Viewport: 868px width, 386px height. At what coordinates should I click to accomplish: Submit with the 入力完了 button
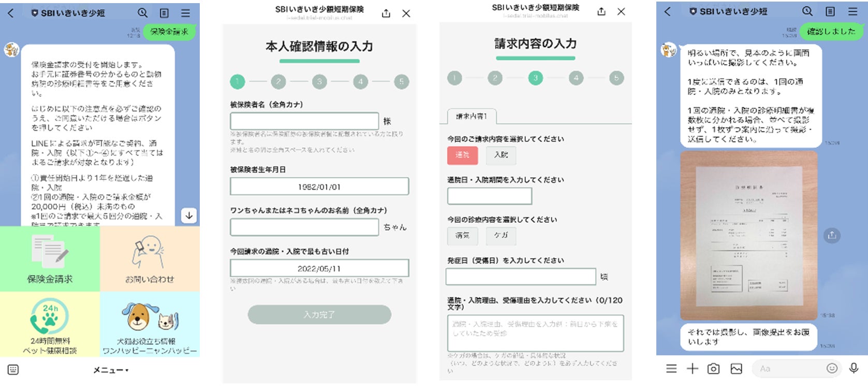click(x=319, y=314)
